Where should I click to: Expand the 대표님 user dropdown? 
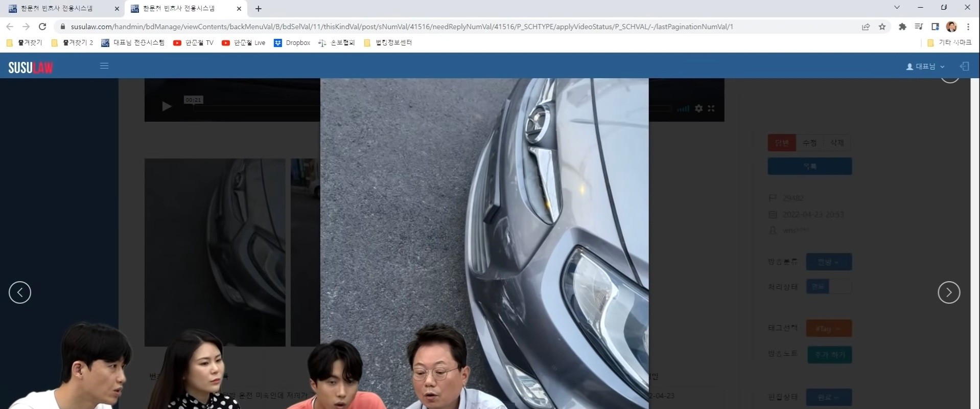coord(925,66)
